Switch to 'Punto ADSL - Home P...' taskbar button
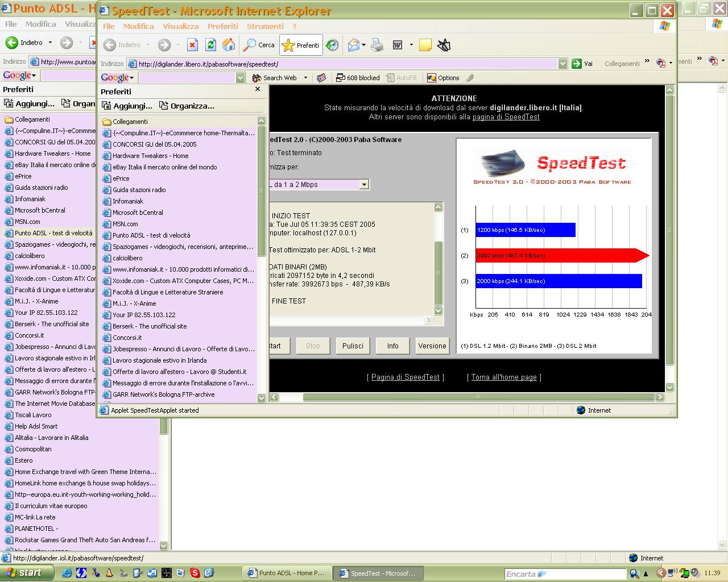The height and width of the screenshot is (582, 728). (287, 573)
